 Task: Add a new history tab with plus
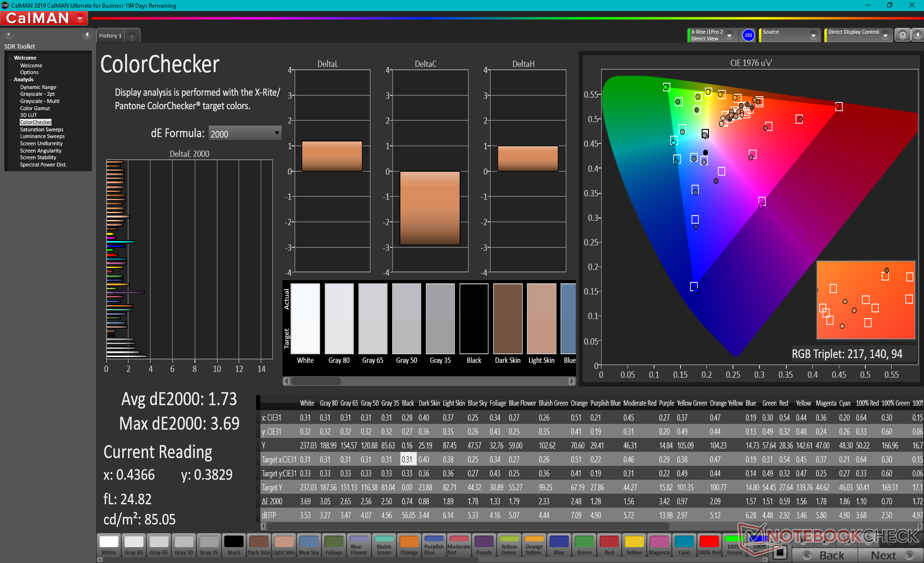click(132, 36)
